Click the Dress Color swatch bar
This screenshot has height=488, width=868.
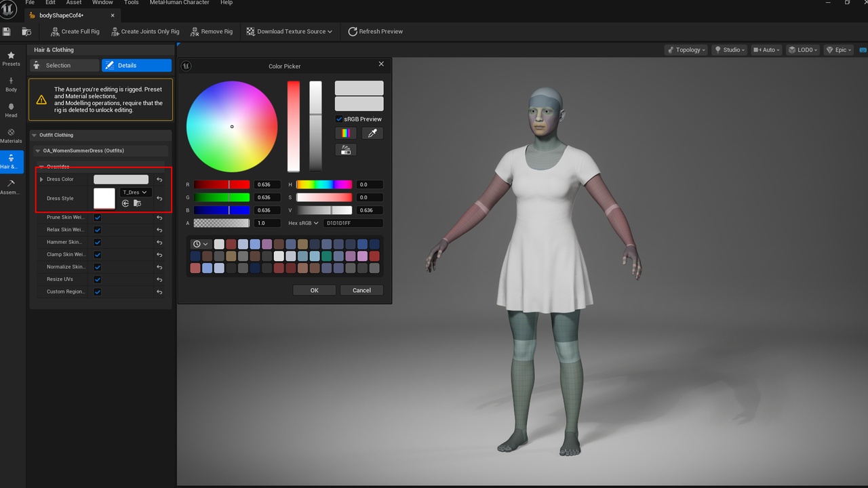(x=121, y=179)
